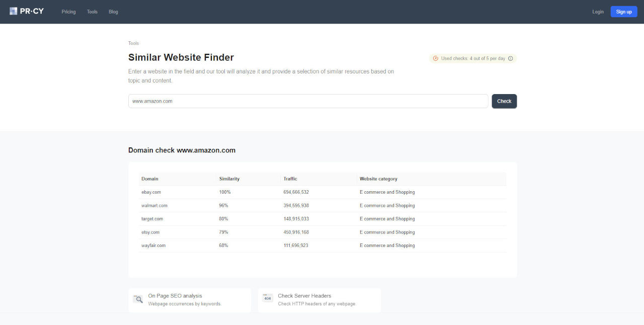
Task: Click the 100% similarity value
Action: pos(225,192)
